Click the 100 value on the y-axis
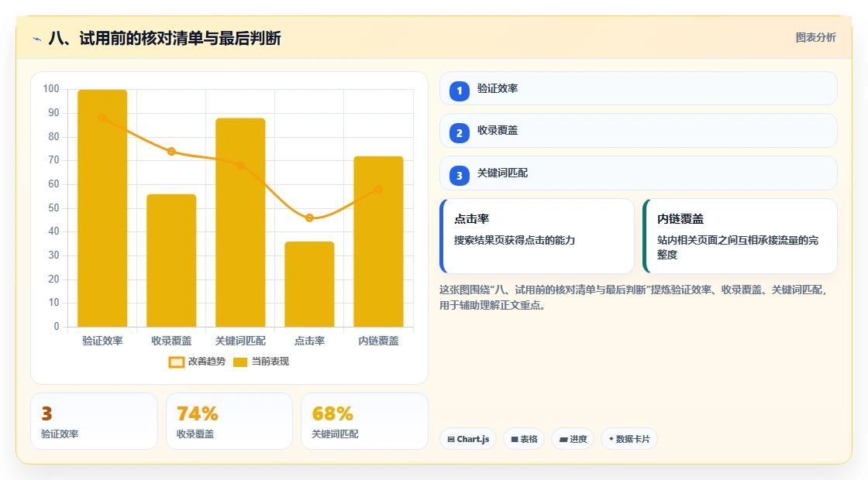The image size is (868, 480). [x=51, y=89]
